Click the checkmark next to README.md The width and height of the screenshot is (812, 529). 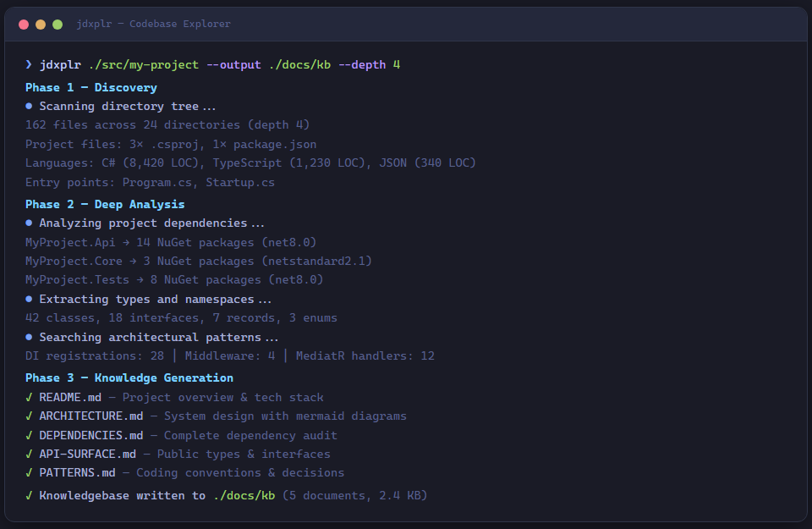pos(29,398)
